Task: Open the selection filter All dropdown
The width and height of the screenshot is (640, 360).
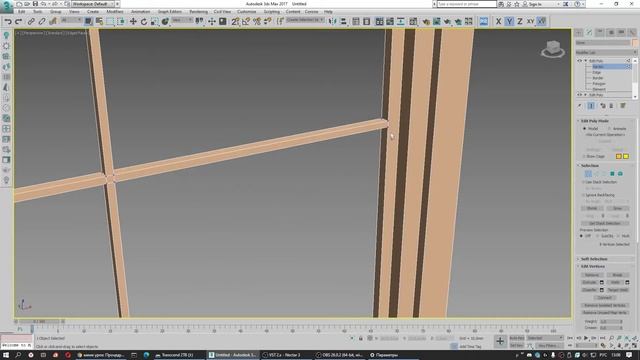Action: tap(70, 20)
